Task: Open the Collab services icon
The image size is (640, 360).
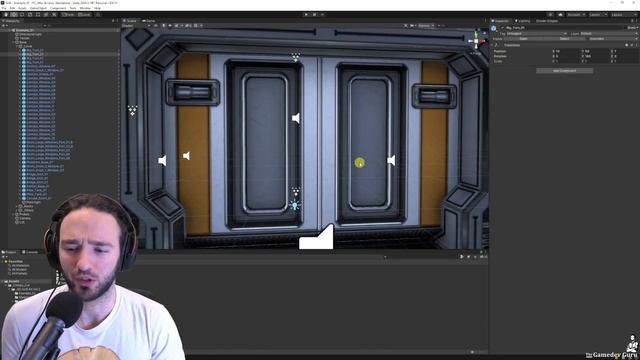Action: pos(550,15)
